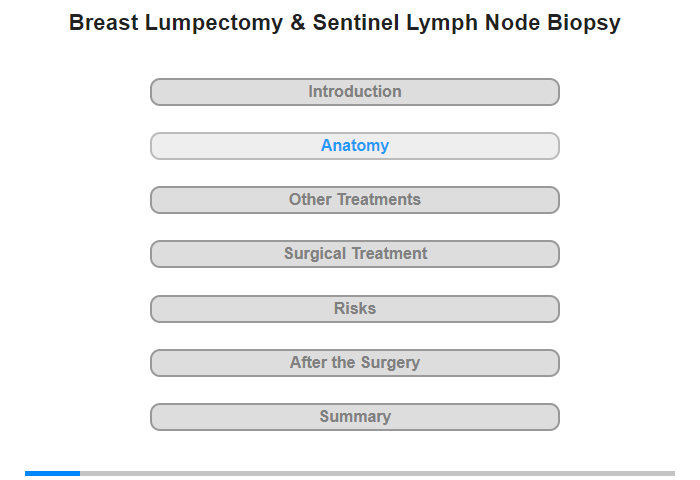
Task: Pick Surgical Treatment from the menu
Action: 354,254
